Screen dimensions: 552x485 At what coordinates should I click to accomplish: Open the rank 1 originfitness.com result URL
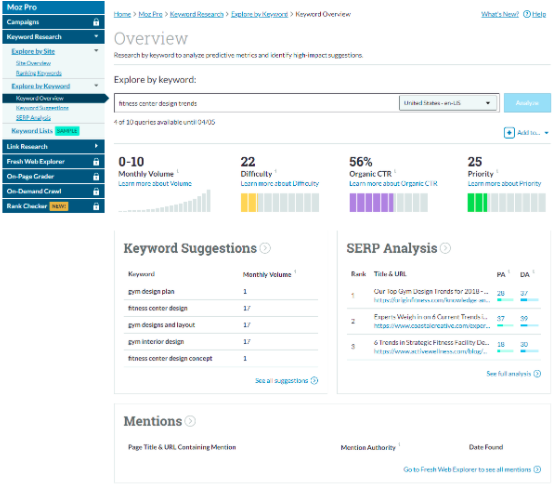click(x=432, y=300)
